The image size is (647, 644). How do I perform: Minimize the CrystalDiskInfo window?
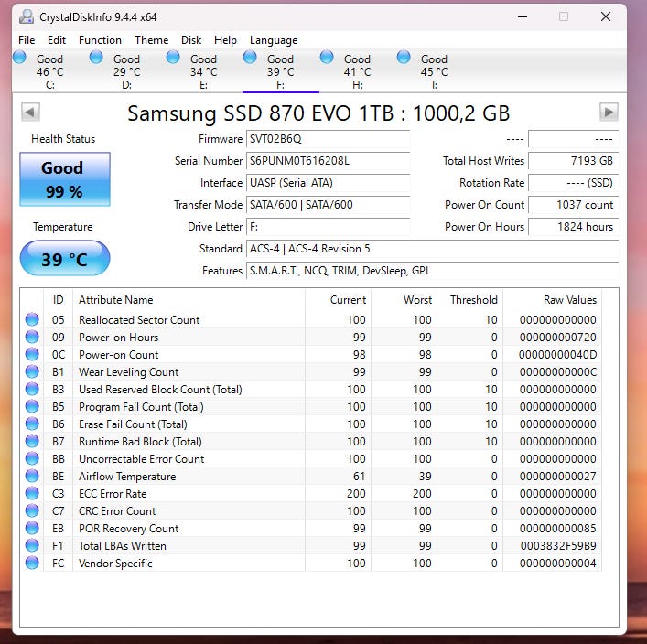(523, 16)
